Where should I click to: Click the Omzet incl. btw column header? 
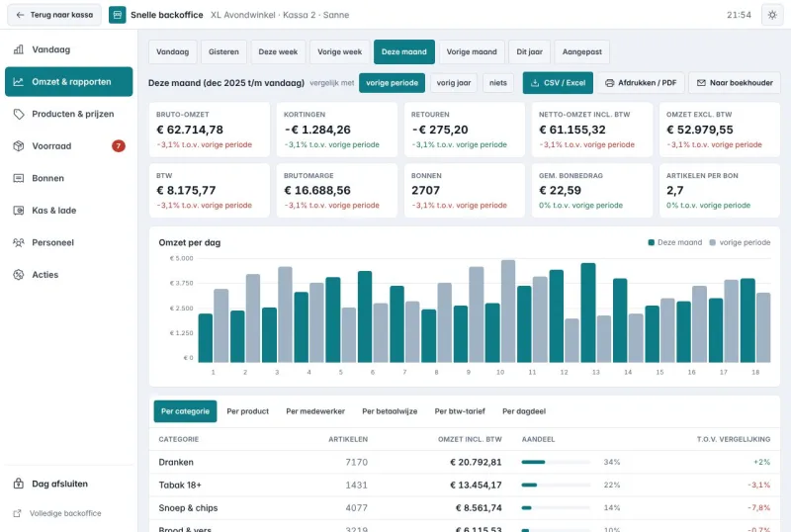click(x=470, y=439)
